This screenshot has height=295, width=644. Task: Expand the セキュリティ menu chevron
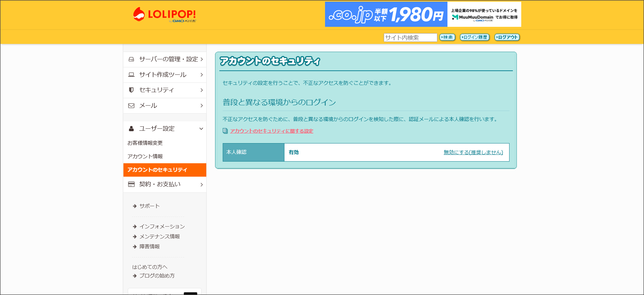202,90
